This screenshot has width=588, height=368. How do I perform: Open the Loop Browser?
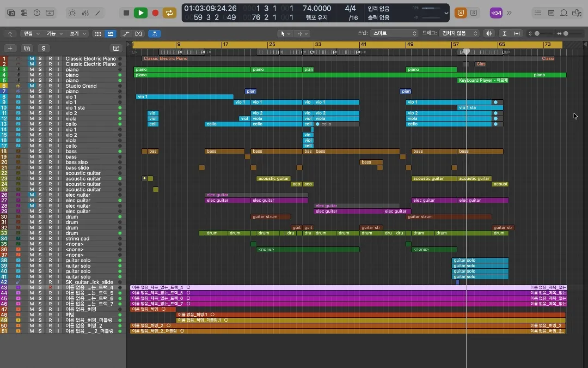(563, 13)
